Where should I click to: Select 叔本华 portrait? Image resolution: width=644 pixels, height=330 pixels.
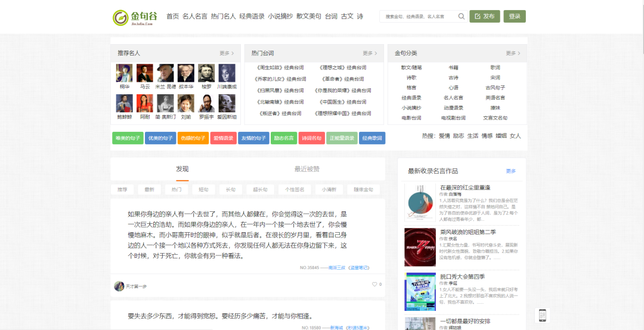[185, 73]
